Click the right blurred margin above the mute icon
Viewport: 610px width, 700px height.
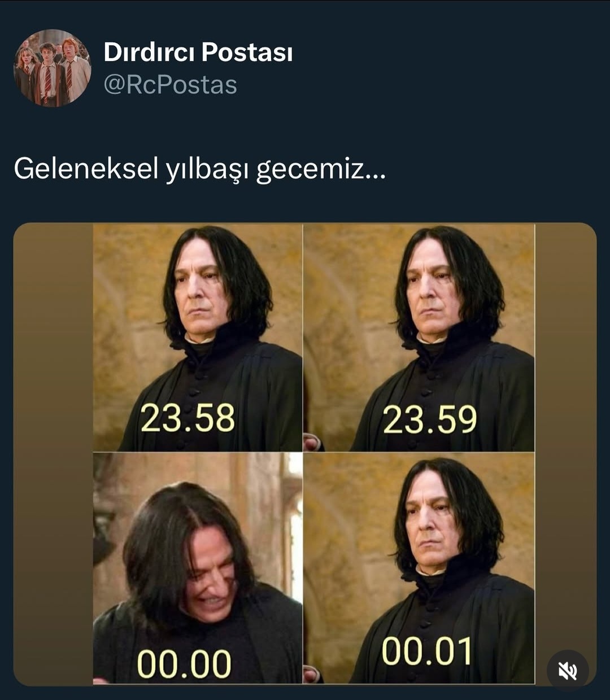[565, 435]
